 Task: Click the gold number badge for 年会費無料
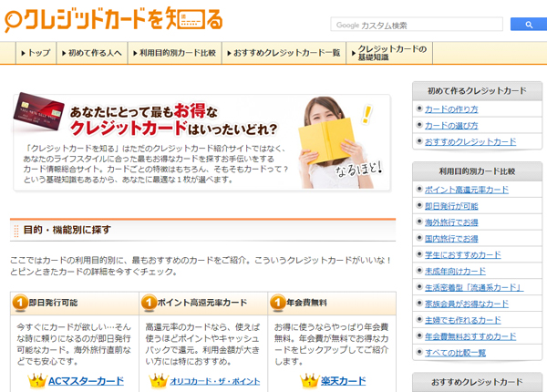276,303
